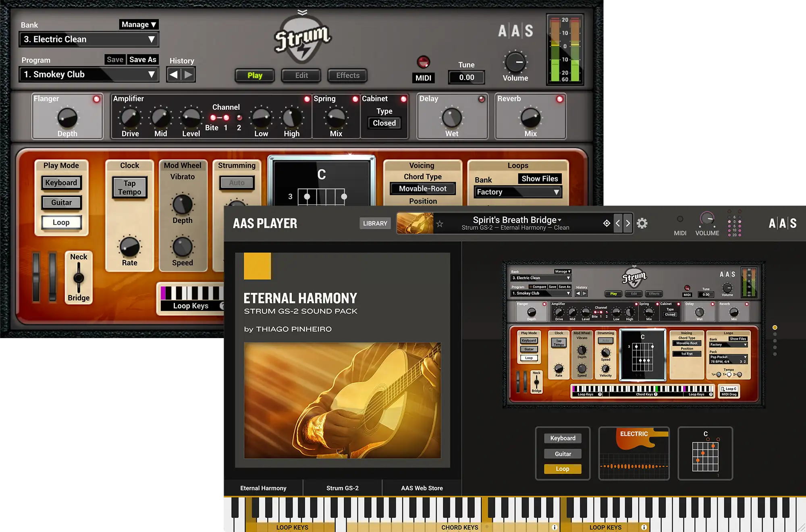Collapse header chevron above Strum logo
The width and height of the screenshot is (806, 532).
click(302, 12)
